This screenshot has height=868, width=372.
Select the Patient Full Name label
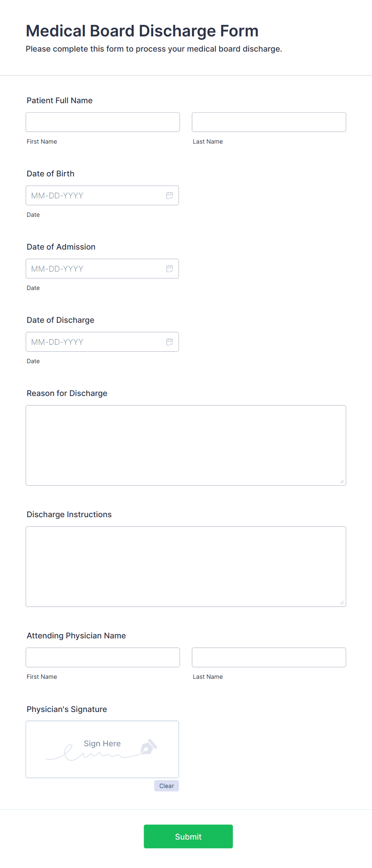[59, 100]
